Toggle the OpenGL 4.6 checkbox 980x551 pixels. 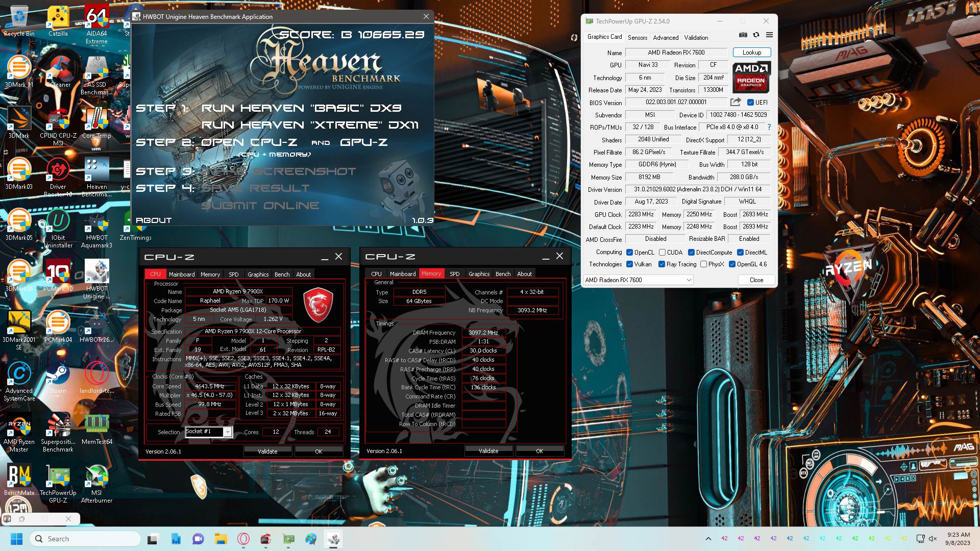tap(732, 264)
